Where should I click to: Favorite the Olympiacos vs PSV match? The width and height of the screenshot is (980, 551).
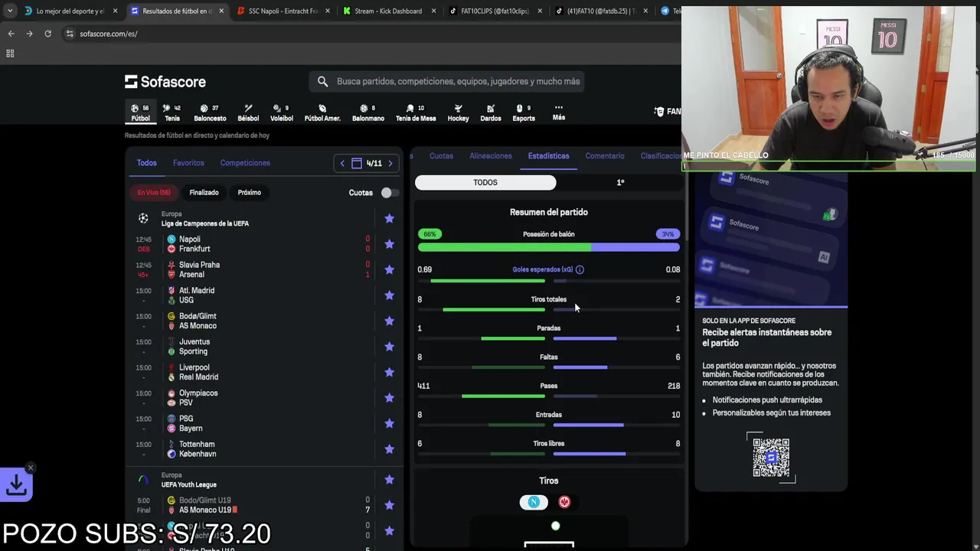tap(389, 398)
